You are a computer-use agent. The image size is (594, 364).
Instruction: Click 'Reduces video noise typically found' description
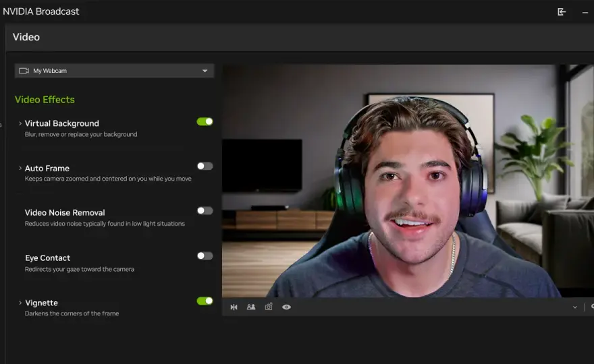[105, 224]
